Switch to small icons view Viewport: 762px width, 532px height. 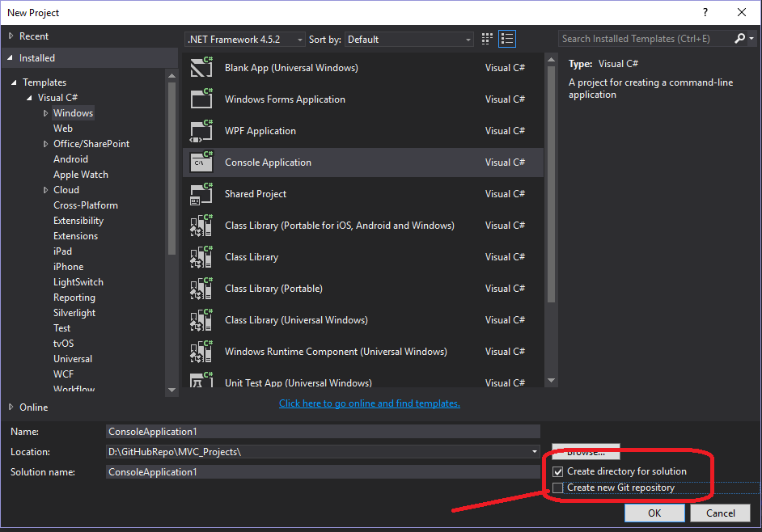coord(487,39)
